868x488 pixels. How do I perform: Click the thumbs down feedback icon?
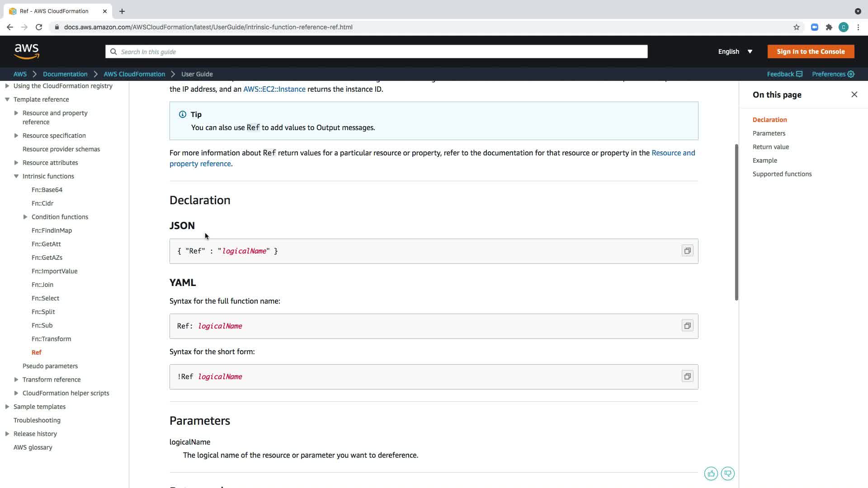tap(728, 474)
